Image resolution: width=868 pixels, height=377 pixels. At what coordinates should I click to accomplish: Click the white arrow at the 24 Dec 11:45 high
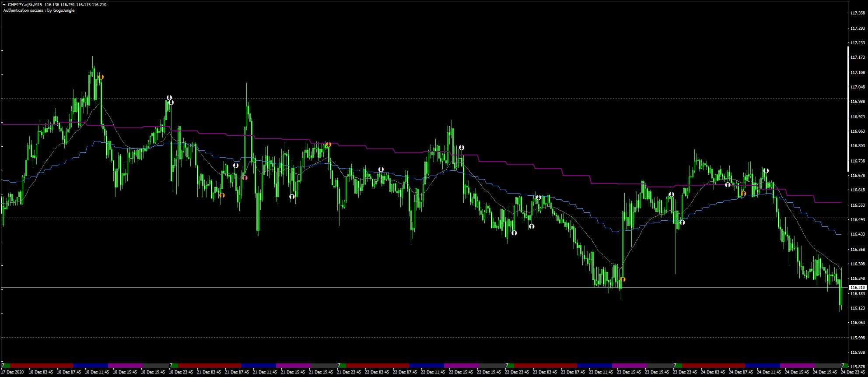766,171
